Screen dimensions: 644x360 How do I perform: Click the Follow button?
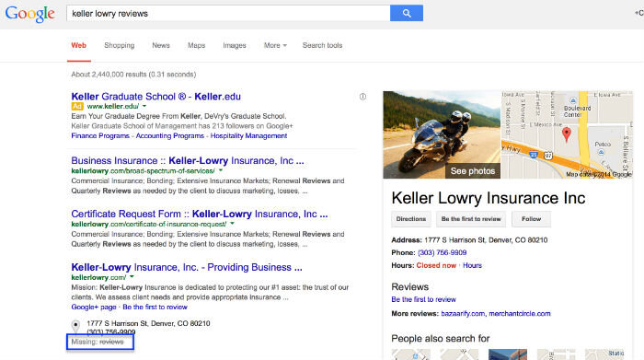[x=531, y=219]
